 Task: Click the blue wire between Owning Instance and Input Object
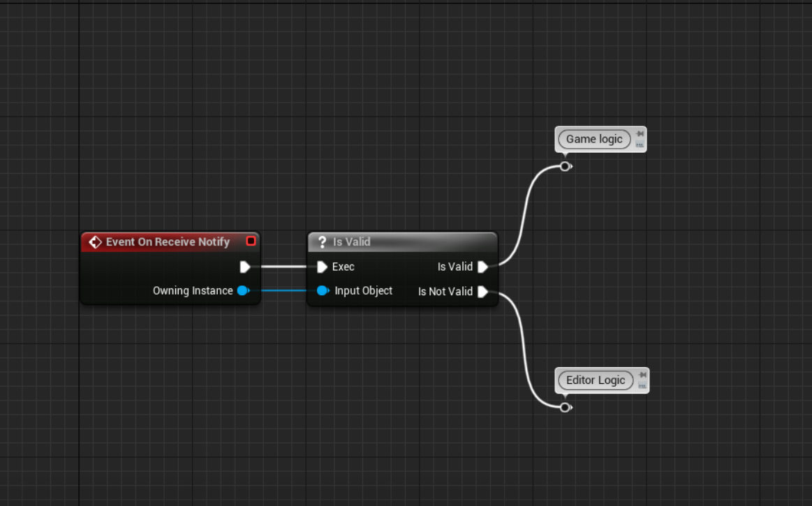point(284,291)
